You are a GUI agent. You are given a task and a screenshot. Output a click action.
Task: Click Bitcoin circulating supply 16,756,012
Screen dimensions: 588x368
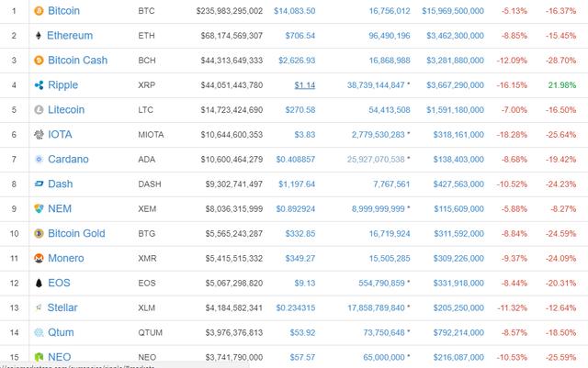390,11
